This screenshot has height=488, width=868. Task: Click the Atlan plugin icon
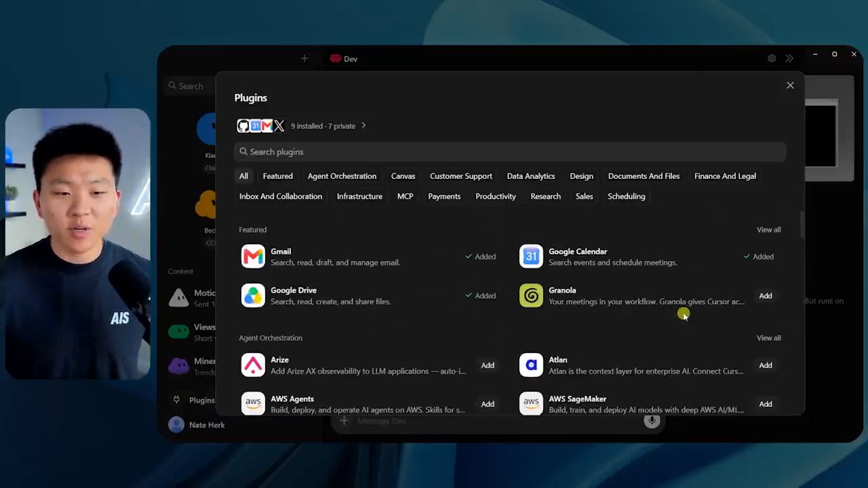pyautogui.click(x=531, y=365)
